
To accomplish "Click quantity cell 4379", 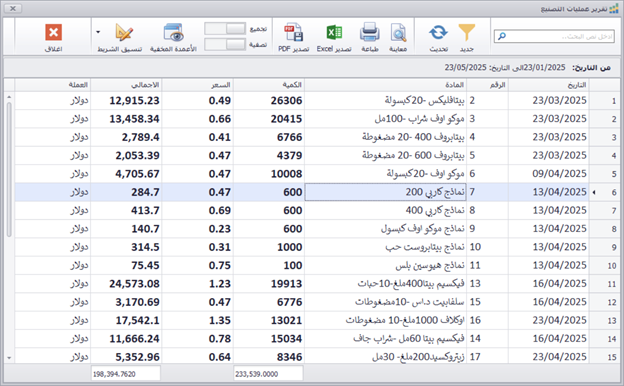I will [269, 155].
